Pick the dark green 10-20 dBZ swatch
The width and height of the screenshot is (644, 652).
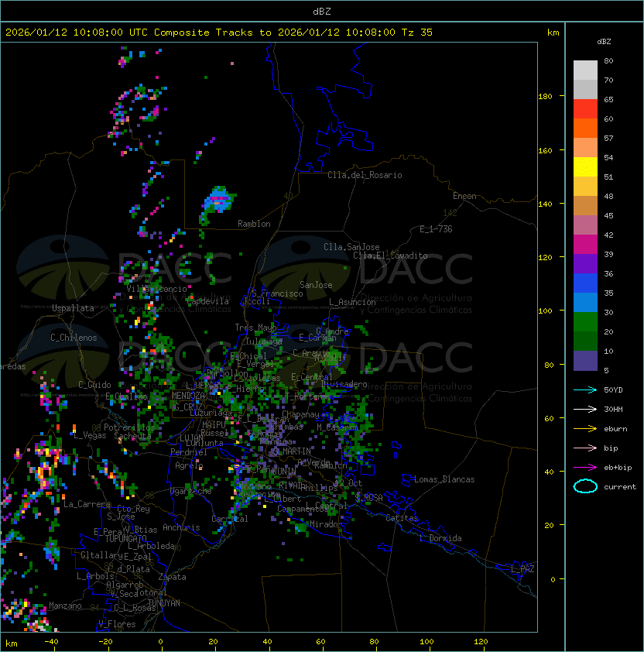click(x=585, y=341)
